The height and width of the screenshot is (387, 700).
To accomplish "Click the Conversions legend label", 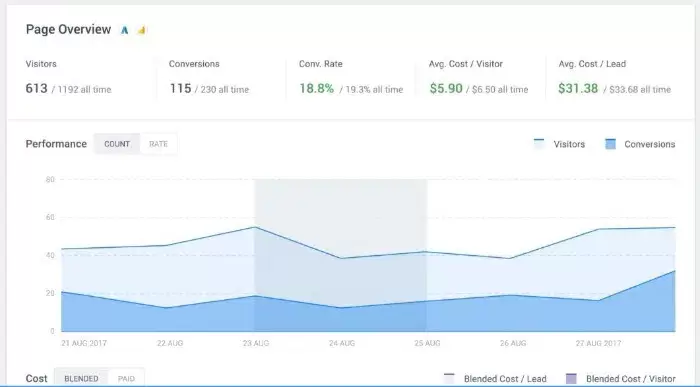I will (650, 144).
